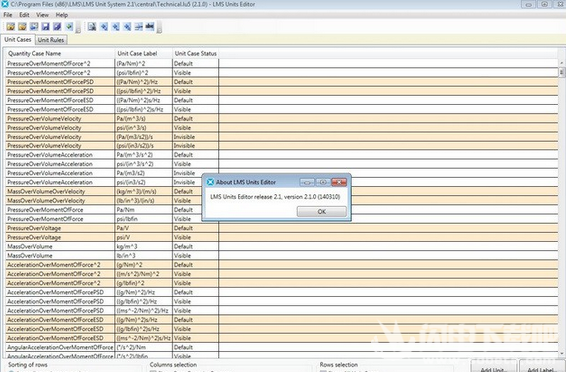Select the '(kg/m^3)/(m/s)' label cell

(144, 192)
